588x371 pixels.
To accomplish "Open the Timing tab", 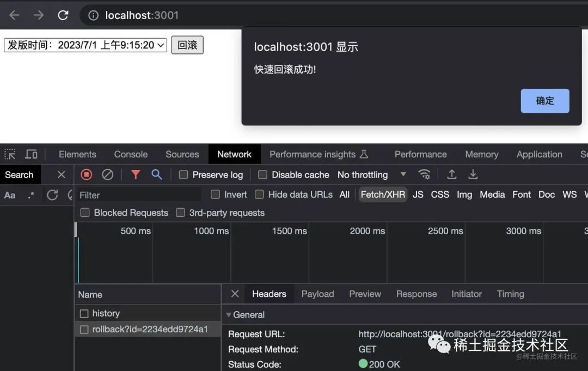I will [510, 294].
